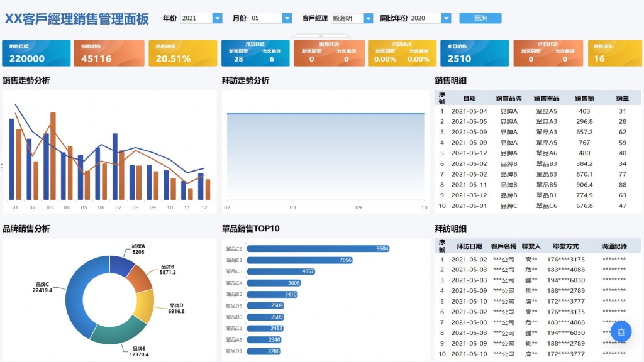The image size is (644, 362).
Task: Select the actual sales card showing 45116
Action: [109, 53]
